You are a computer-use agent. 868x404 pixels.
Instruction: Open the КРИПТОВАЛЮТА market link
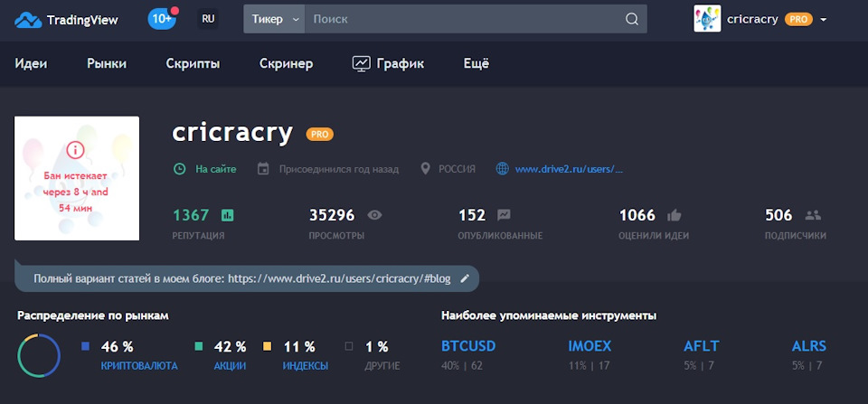pos(139,366)
